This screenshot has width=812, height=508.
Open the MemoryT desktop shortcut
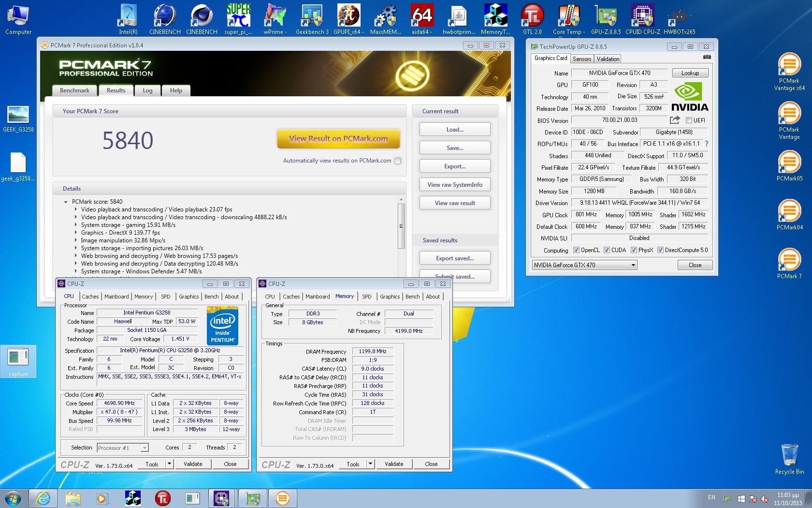(x=495, y=19)
